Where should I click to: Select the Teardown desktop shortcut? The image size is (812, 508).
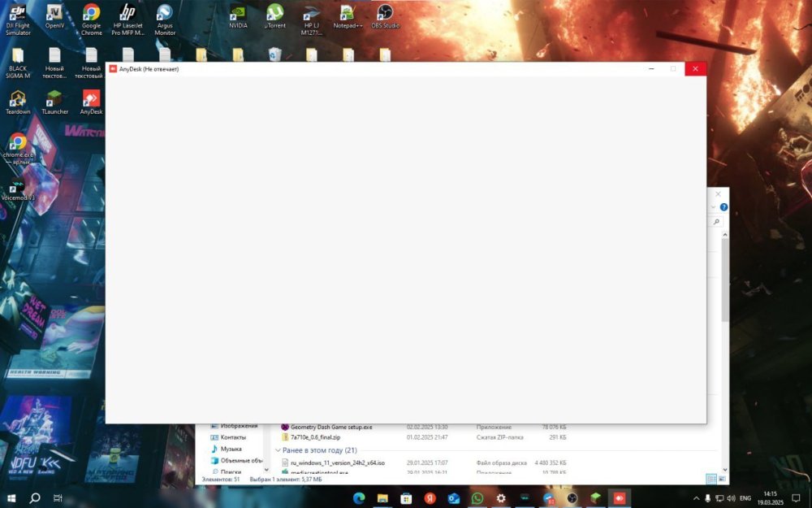coord(18,102)
